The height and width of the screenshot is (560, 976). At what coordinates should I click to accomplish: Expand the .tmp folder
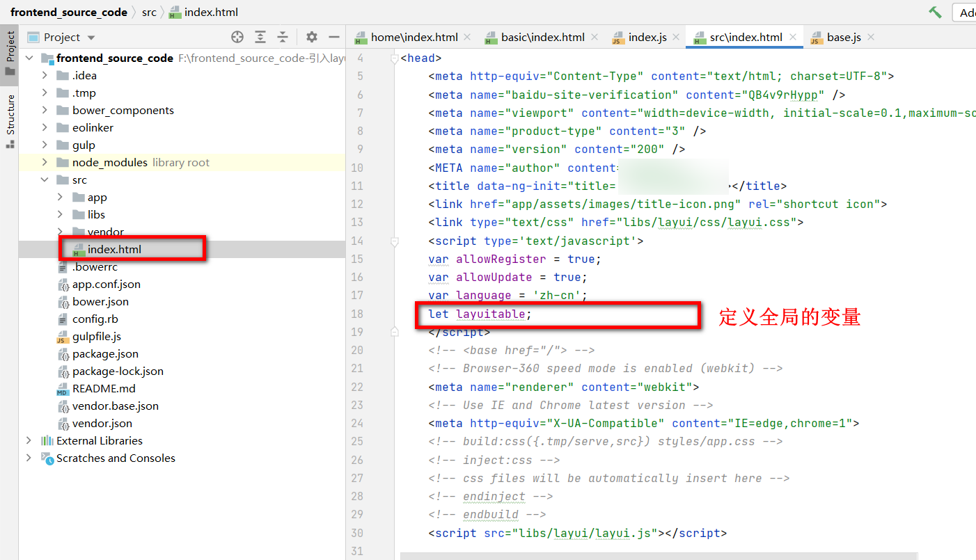pos(45,93)
